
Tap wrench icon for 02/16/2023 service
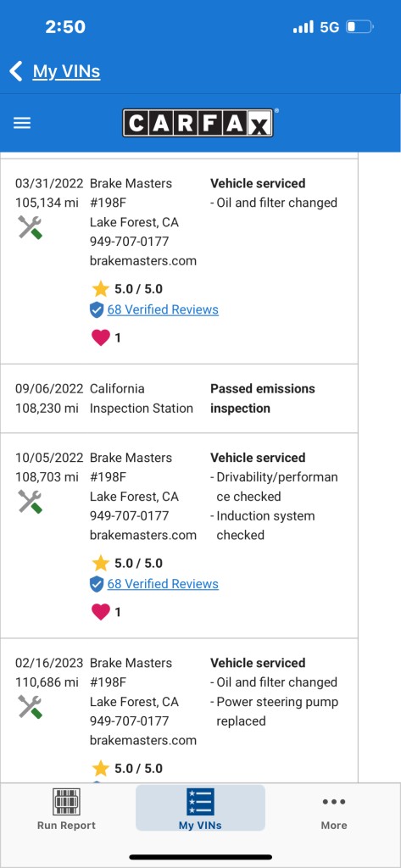(30, 707)
